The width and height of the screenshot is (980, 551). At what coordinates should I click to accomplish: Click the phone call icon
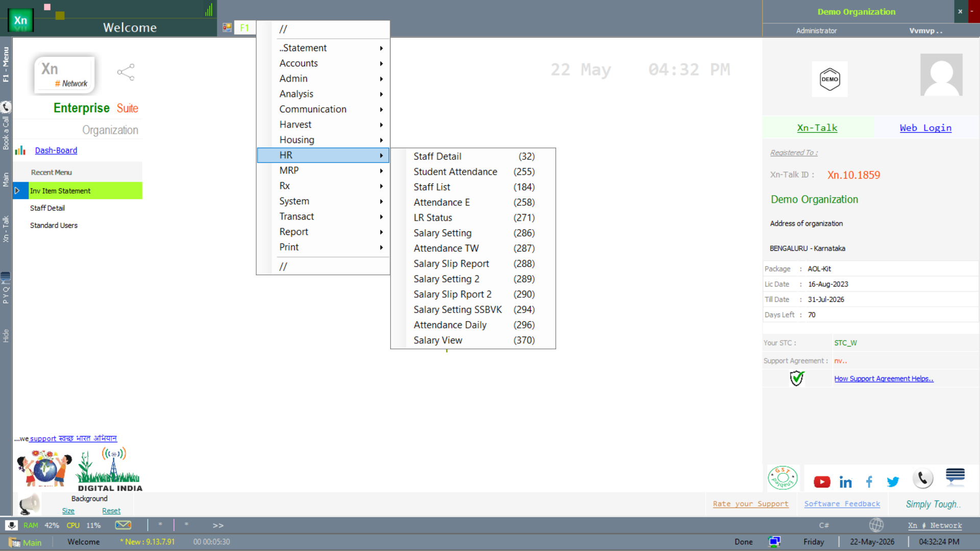(x=923, y=478)
